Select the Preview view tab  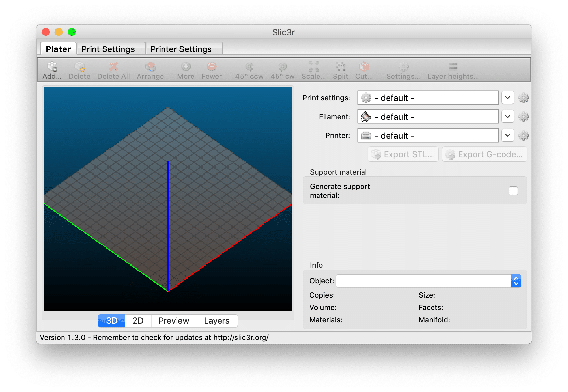click(x=174, y=321)
